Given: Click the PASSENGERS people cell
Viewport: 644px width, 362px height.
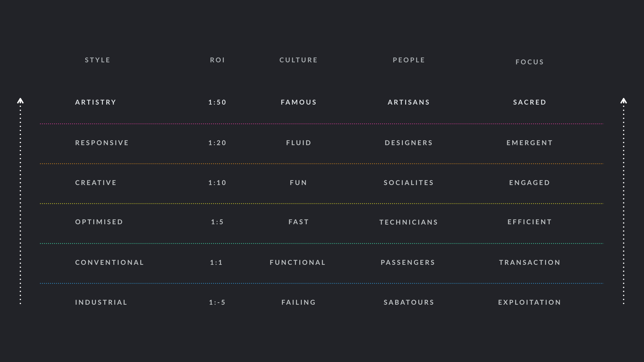Looking at the screenshot, I should pyautogui.click(x=408, y=262).
